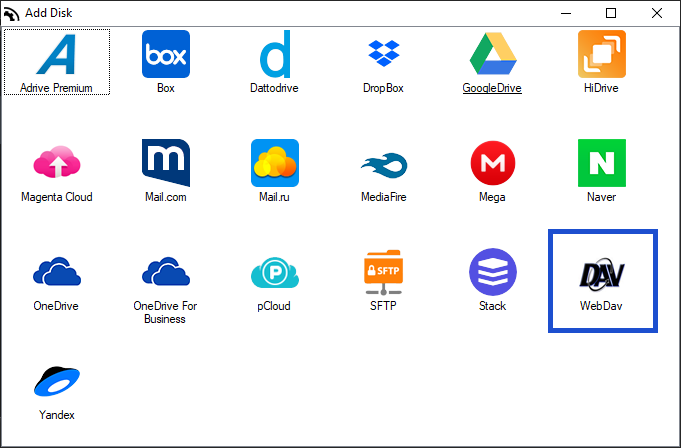Viewport: 681px width, 448px height.
Task: Click the Magenta Cloud label
Action: (57, 197)
